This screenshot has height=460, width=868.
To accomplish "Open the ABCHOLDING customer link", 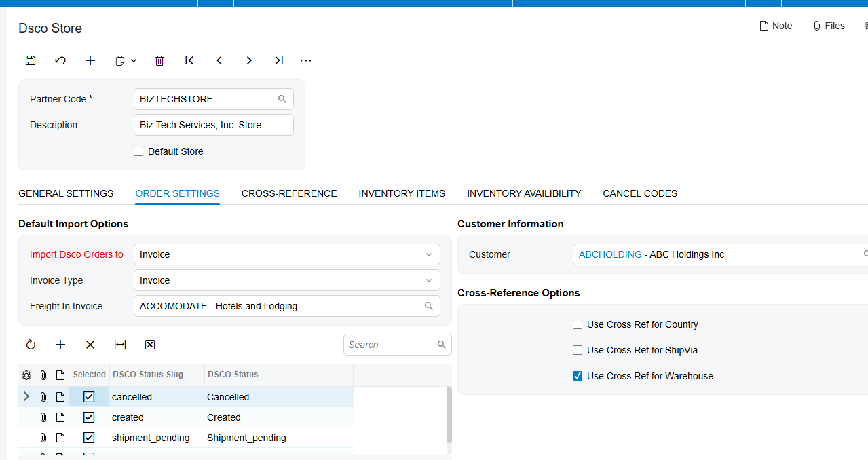I will [610, 254].
